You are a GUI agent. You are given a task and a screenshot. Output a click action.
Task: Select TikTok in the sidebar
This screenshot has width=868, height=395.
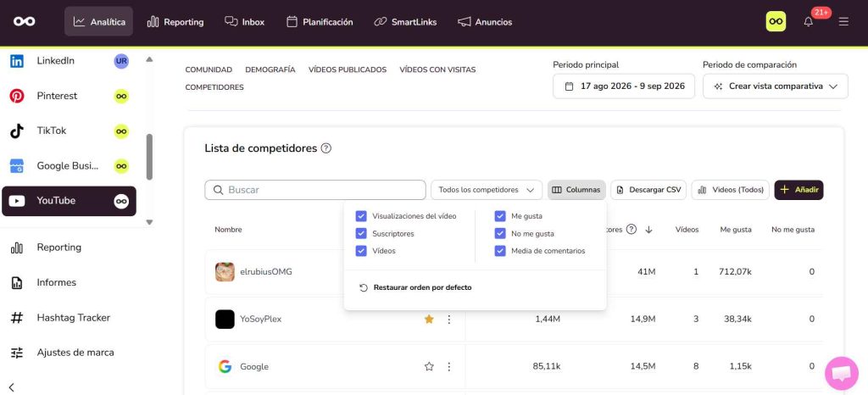click(70, 131)
